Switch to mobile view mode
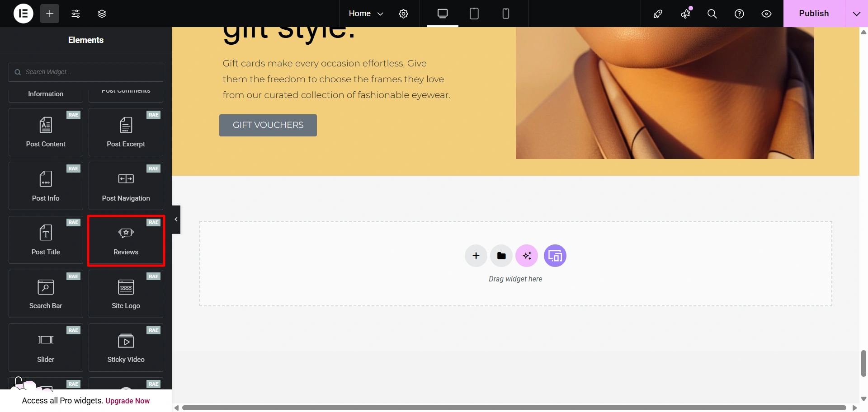Image resolution: width=868 pixels, height=412 pixels. pyautogui.click(x=506, y=14)
